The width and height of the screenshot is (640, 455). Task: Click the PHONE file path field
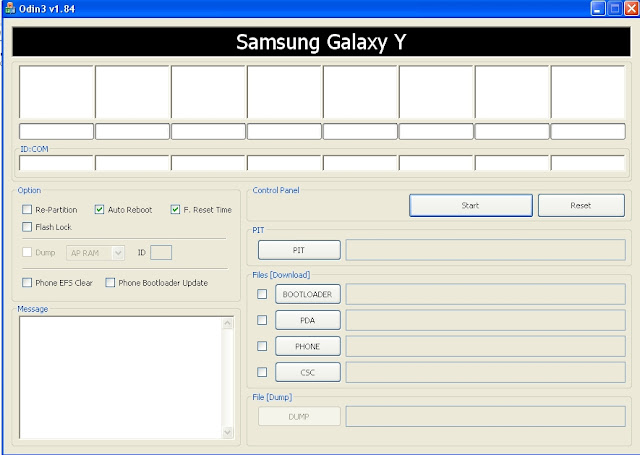coord(486,346)
